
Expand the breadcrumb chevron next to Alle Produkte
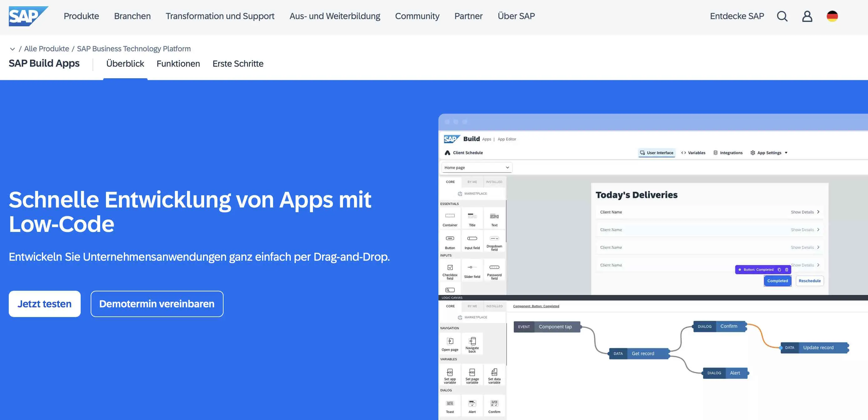pyautogui.click(x=13, y=49)
